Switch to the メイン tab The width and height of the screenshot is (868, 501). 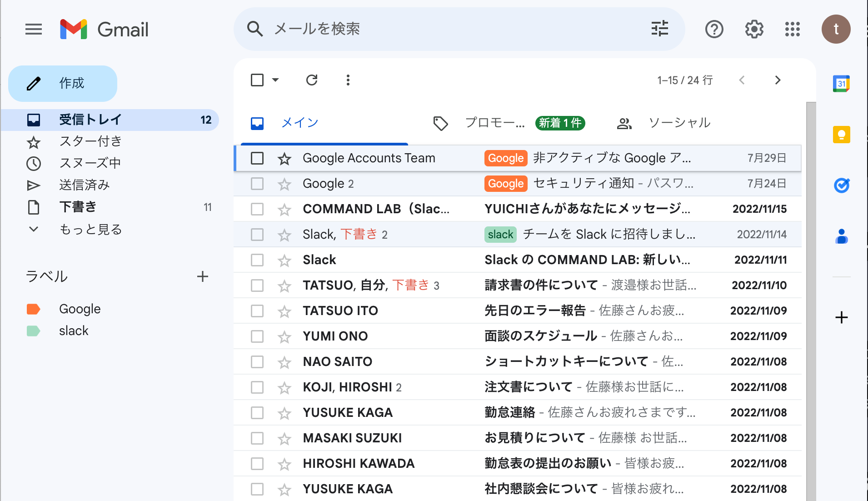[324, 123]
